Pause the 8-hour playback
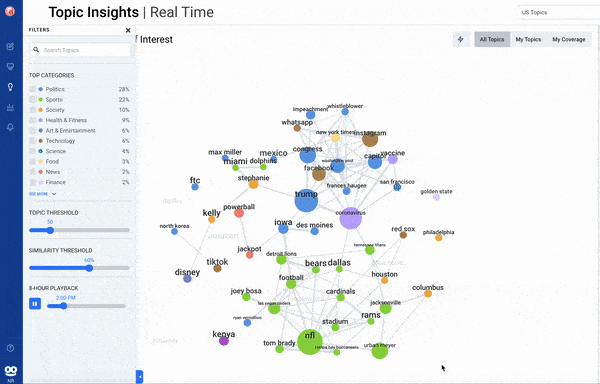The height and width of the screenshot is (384, 600). click(x=35, y=304)
